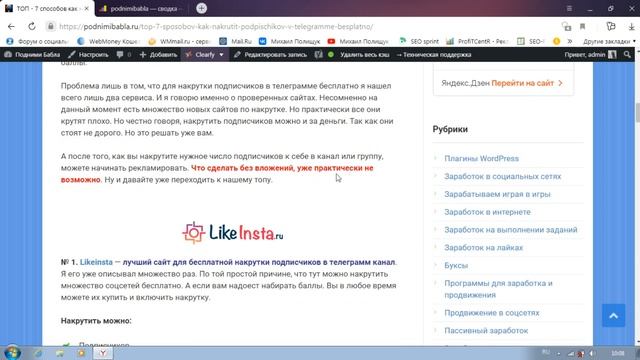Open the Буксы category link
The height and width of the screenshot is (360, 640).
click(456, 265)
